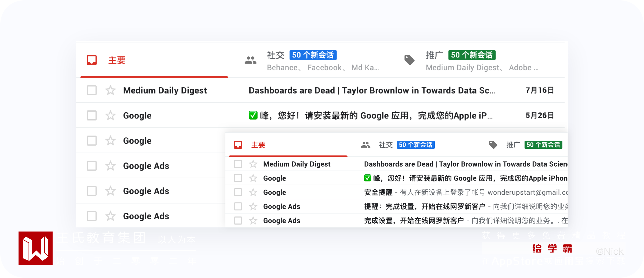Image resolution: width=644 pixels, height=278 pixels.
Task: Click the blue 50 个新会话 badge in the small panel
Action: coord(416,145)
